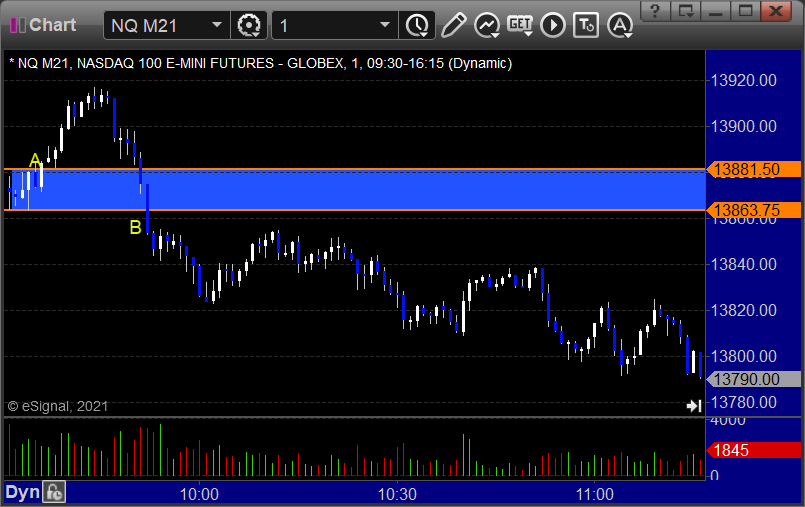The image size is (805, 507).
Task: Click the 13820.00 price axis label
Action: click(x=743, y=310)
